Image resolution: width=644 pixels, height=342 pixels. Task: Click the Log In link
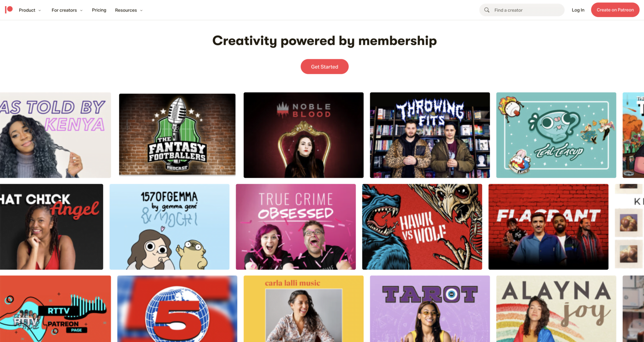coord(578,10)
